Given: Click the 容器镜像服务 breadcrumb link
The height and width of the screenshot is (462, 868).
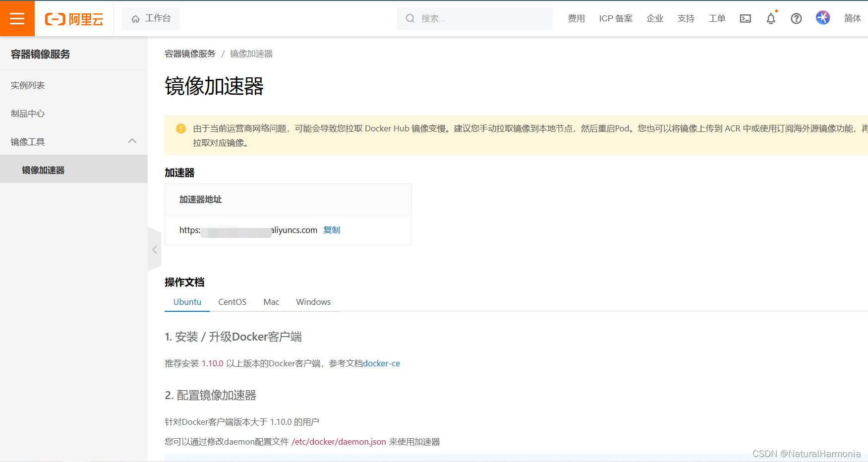Looking at the screenshot, I should click(x=190, y=54).
